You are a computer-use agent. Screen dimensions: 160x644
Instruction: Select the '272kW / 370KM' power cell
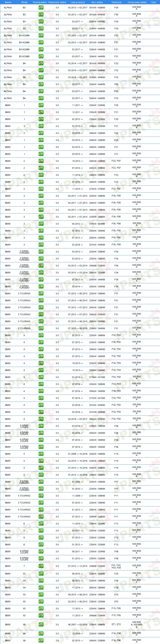point(97,189)
